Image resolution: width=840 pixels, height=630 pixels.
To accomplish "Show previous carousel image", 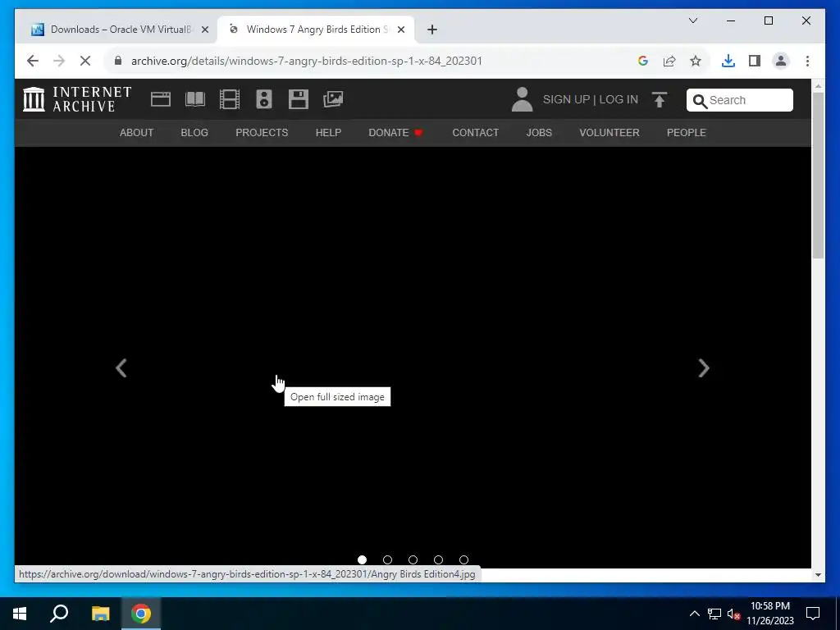I will (121, 368).
